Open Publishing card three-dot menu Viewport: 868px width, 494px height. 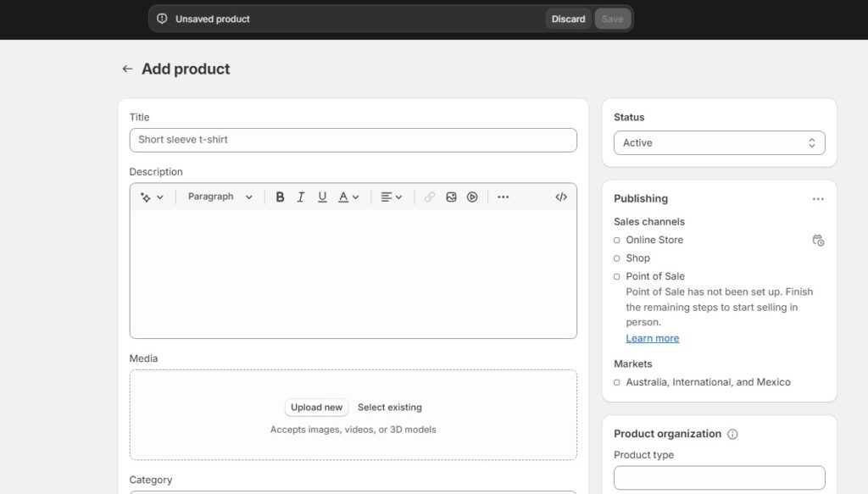818,199
